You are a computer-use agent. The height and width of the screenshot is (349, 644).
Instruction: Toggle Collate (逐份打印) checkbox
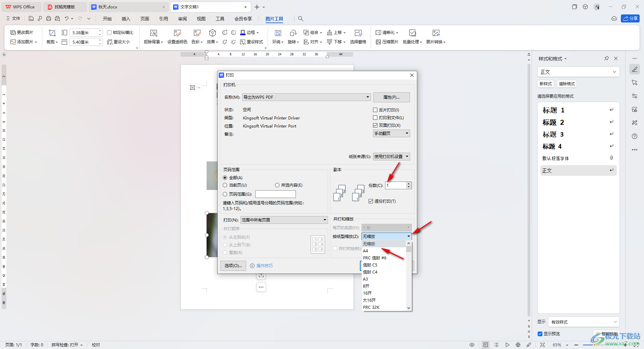(371, 201)
